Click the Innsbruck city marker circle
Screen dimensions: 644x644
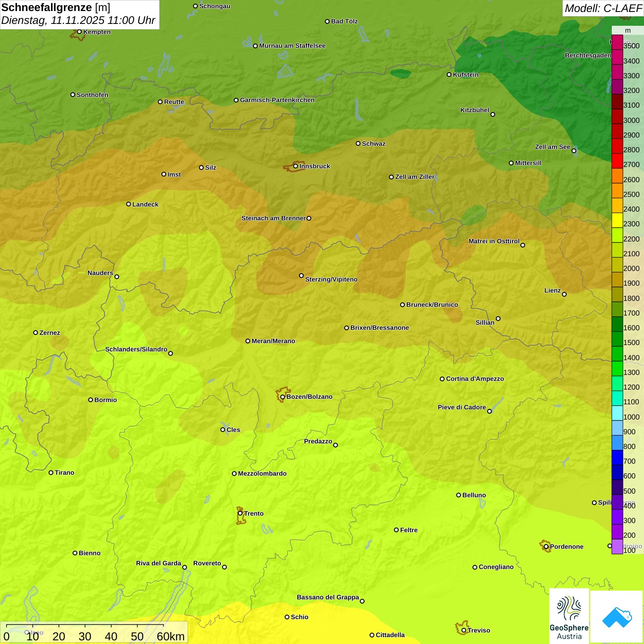pyautogui.click(x=296, y=166)
